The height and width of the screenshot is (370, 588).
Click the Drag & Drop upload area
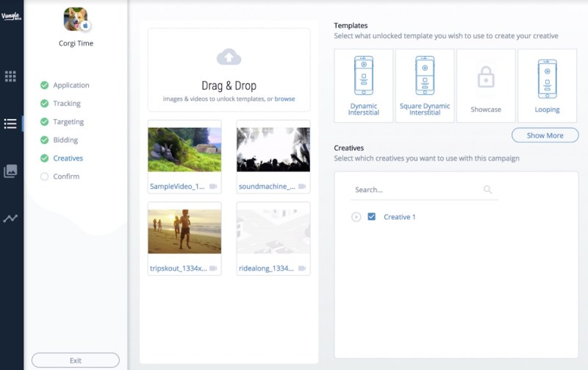pyautogui.click(x=229, y=70)
